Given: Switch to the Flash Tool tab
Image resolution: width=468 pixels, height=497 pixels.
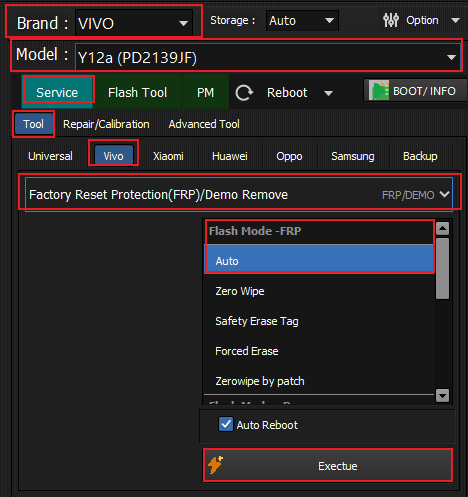Looking at the screenshot, I should (x=137, y=92).
